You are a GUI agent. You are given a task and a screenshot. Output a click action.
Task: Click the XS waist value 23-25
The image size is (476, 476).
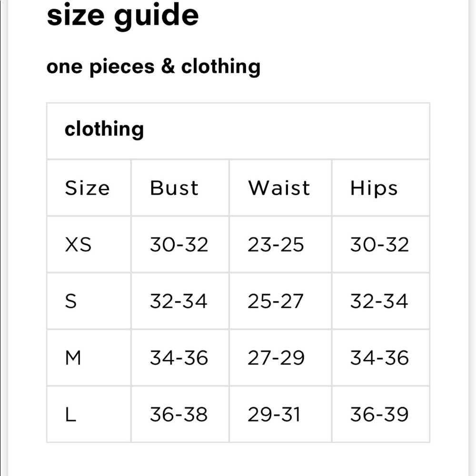pyautogui.click(x=276, y=245)
